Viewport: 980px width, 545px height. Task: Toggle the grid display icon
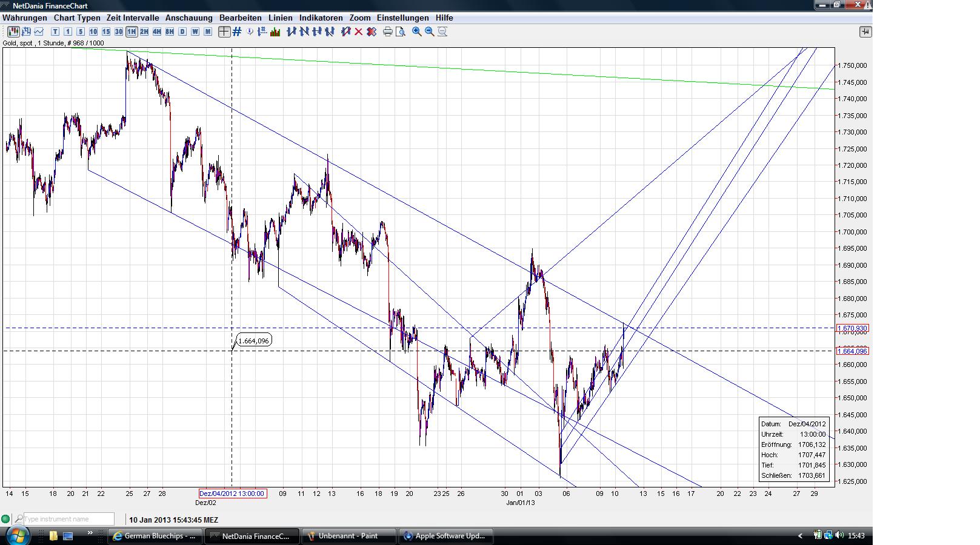click(236, 31)
